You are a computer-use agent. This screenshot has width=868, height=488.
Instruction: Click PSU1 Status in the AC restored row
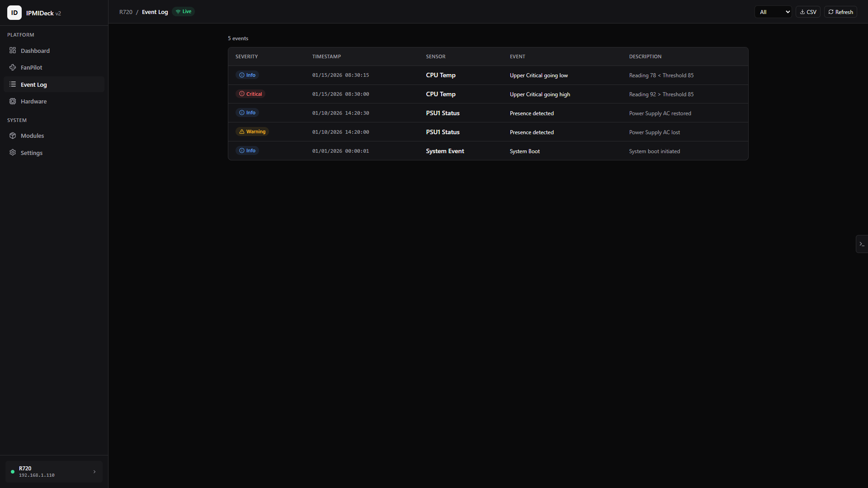(x=443, y=113)
